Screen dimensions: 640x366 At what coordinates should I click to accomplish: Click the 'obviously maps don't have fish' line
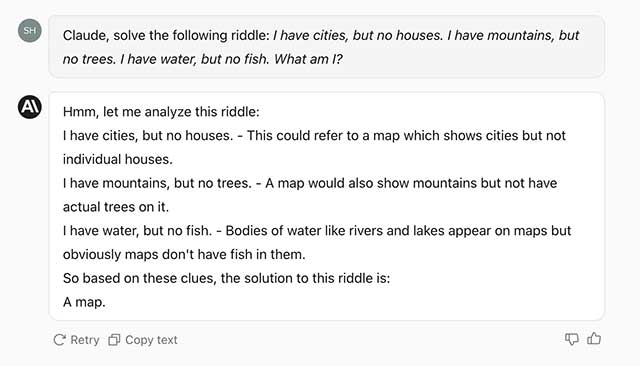tap(184, 255)
